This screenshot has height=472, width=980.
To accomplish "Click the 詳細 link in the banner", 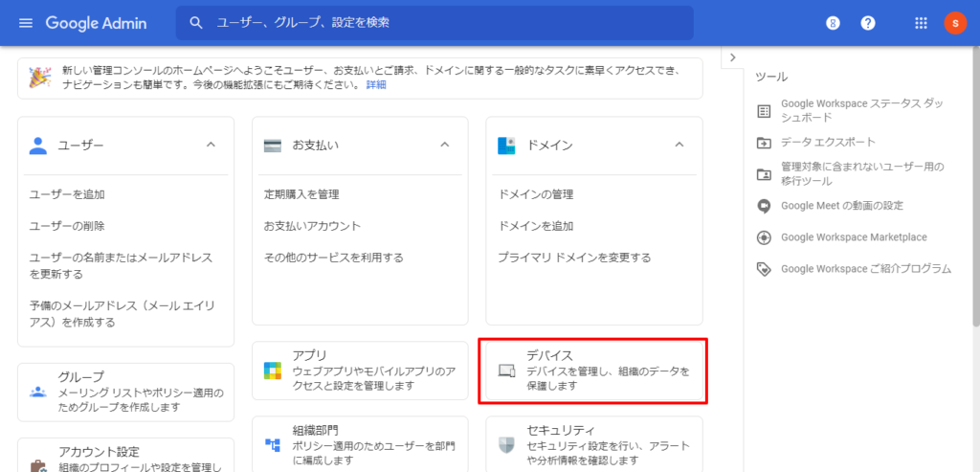I will 376,85.
